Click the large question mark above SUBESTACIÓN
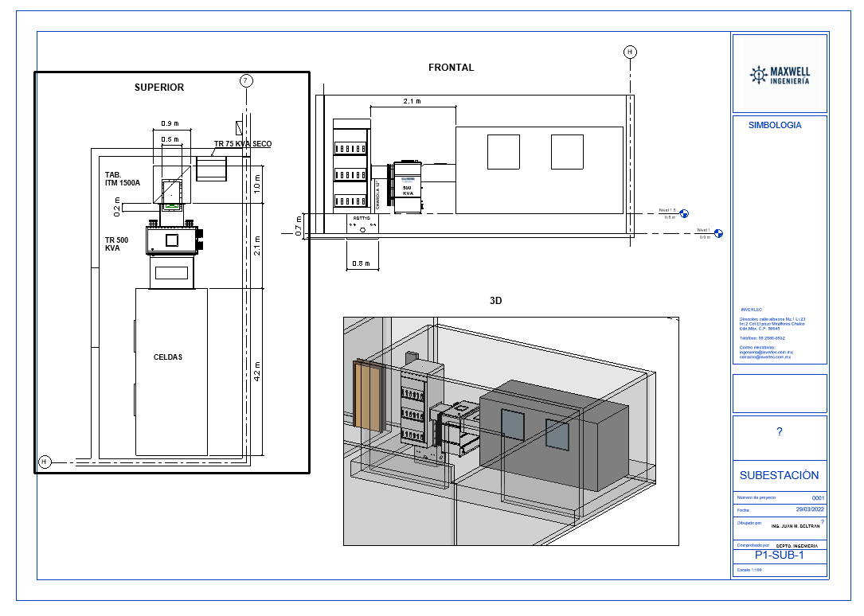Viewport: 864px width, 616px height. [779, 432]
